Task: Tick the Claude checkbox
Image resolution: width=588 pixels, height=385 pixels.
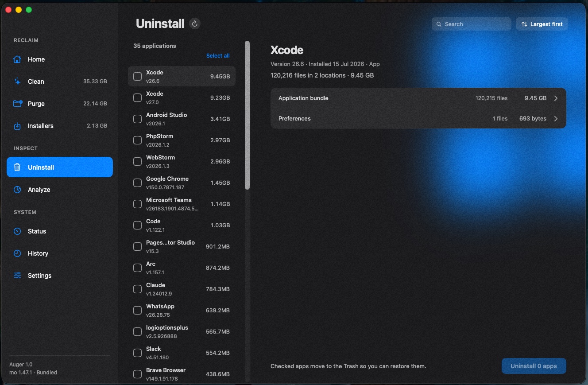Action: pyautogui.click(x=138, y=289)
